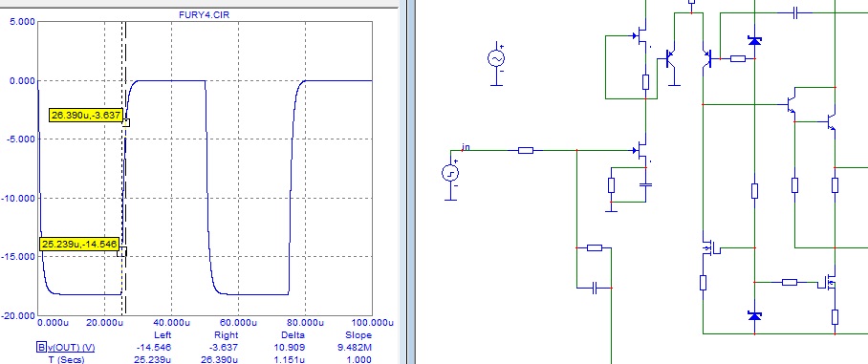Click the in node label
Image resolution: width=868 pixels, height=364 pixels.
[466, 146]
